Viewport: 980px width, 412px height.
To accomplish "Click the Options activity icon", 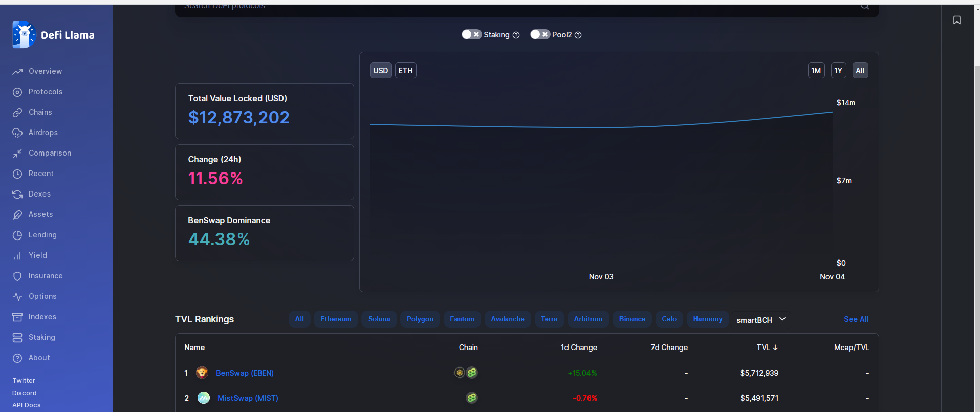I will [17, 296].
